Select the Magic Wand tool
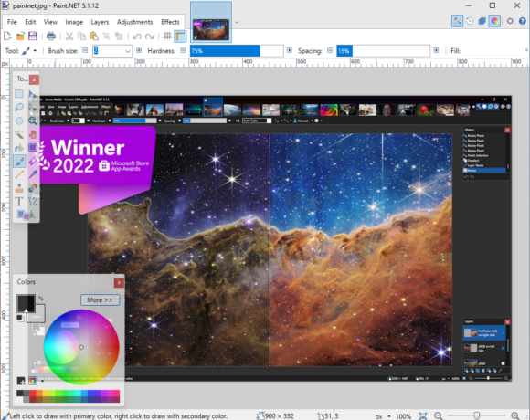This screenshot has width=530, height=420. [19, 134]
